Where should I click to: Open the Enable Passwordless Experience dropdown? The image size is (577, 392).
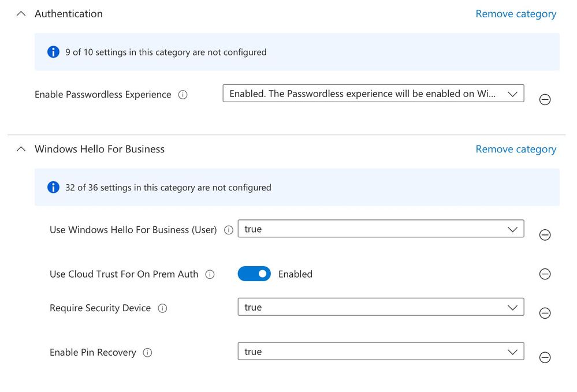click(x=373, y=94)
